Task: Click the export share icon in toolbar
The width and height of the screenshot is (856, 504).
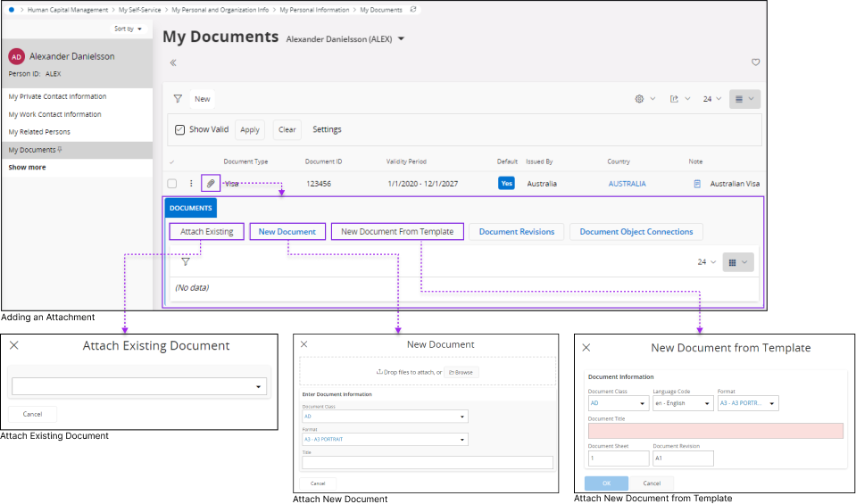Action: point(675,99)
